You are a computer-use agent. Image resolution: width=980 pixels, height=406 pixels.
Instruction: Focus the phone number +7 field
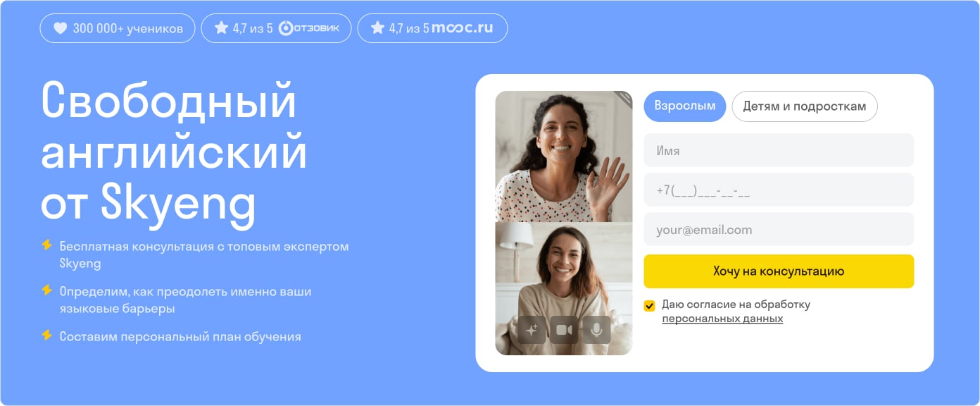coord(779,190)
